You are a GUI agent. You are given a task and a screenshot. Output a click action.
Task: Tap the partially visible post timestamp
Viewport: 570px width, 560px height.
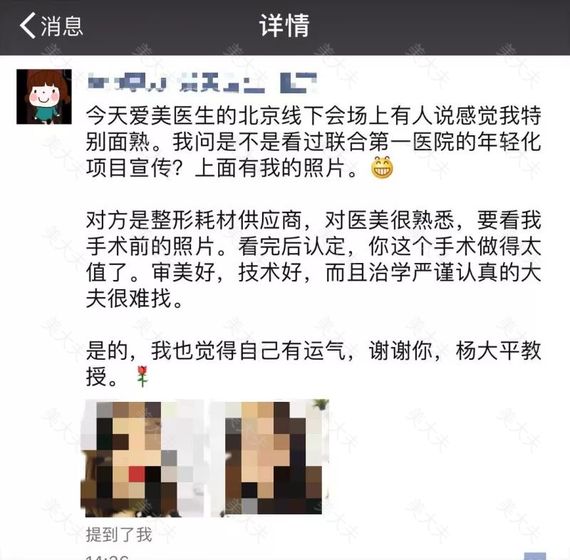[x=107, y=557]
